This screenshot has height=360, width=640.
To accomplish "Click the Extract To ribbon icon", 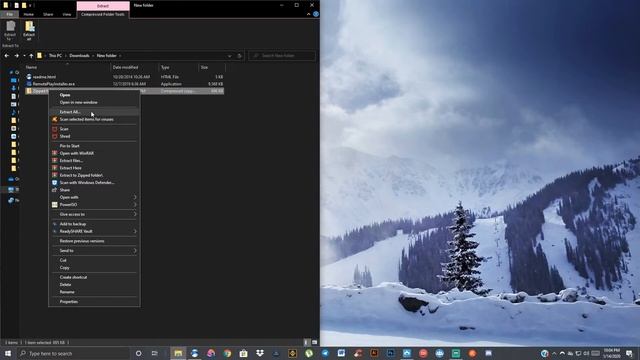I will (x=10, y=30).
